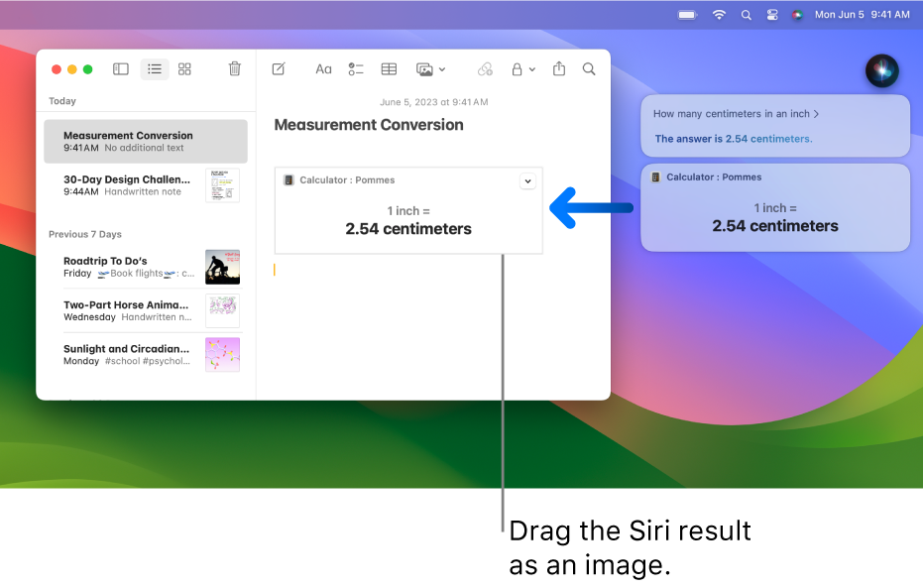Toggle the sidebar visibility

(120, 69)
